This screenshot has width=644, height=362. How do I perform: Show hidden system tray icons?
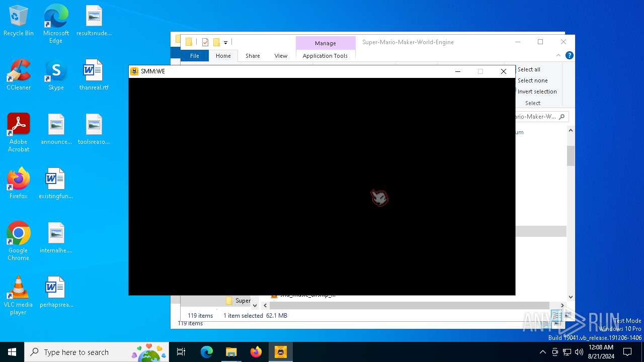tap(542, 352)
